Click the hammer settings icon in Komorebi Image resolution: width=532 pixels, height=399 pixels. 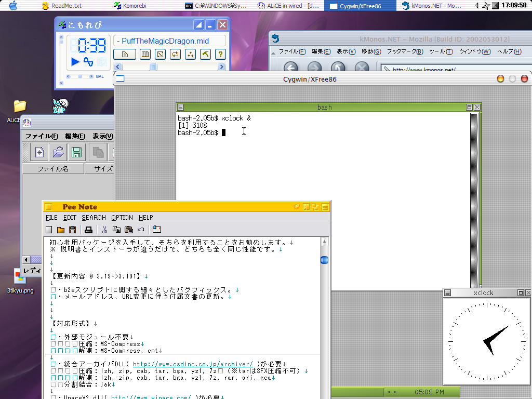tap(205, 54)
